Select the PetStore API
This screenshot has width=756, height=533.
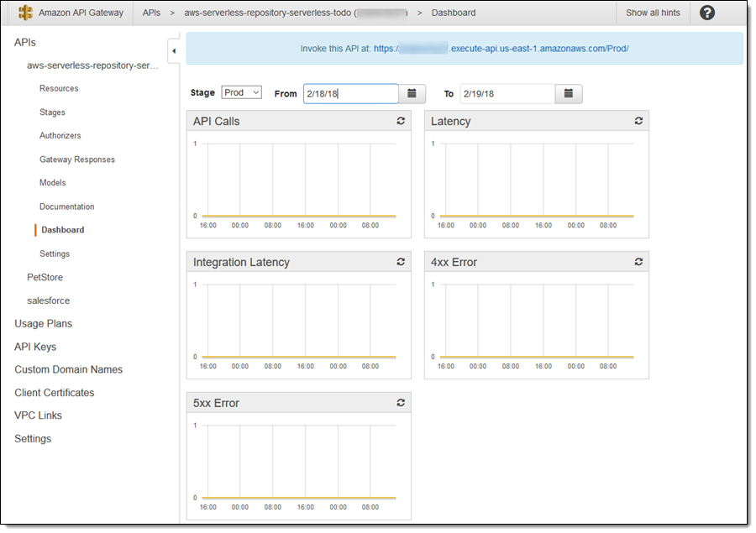point(45,277)
